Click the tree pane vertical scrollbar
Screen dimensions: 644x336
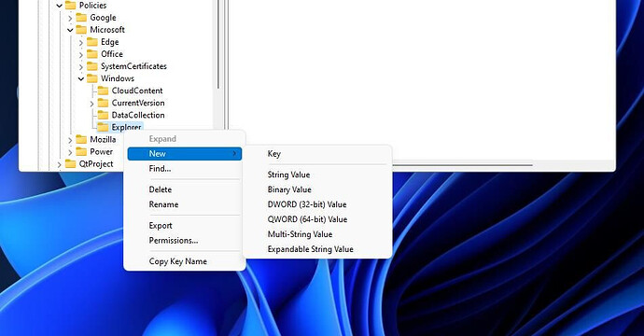click(218, 44)
